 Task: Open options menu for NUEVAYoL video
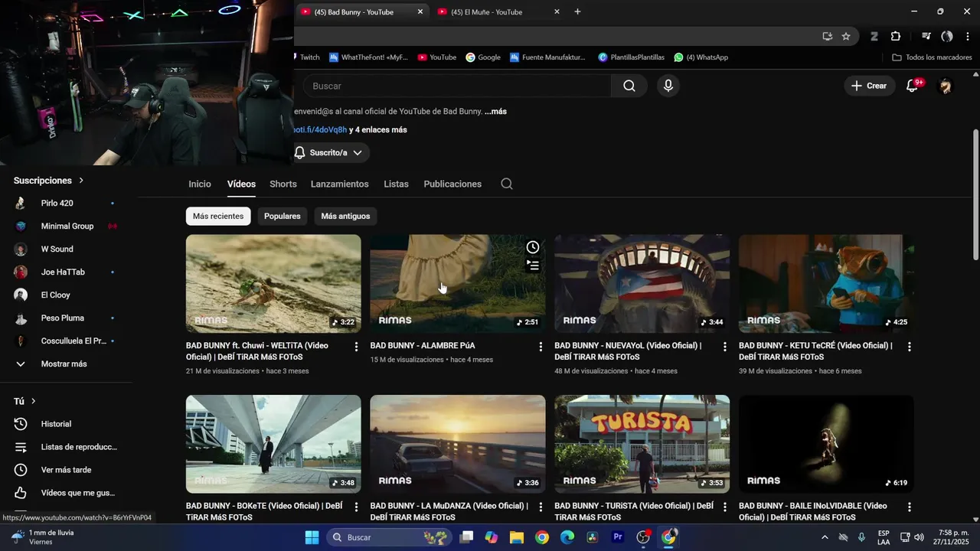click(x=725, y=347)
